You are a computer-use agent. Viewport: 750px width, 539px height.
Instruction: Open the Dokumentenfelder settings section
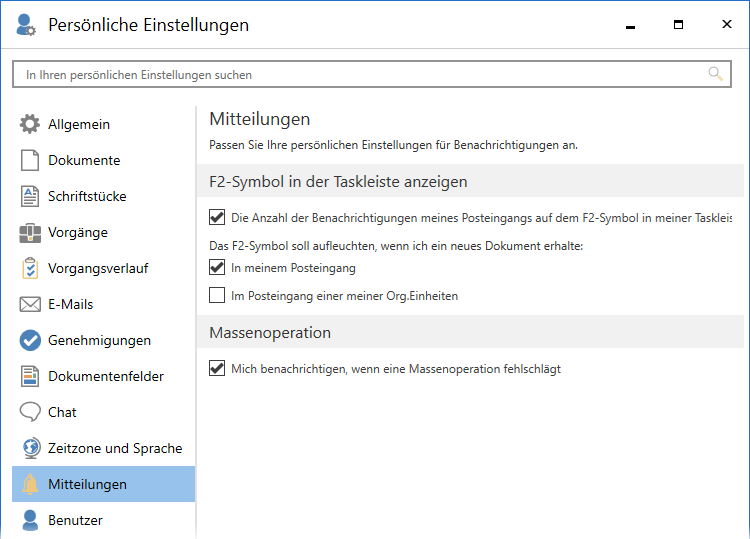pos(105,377)
